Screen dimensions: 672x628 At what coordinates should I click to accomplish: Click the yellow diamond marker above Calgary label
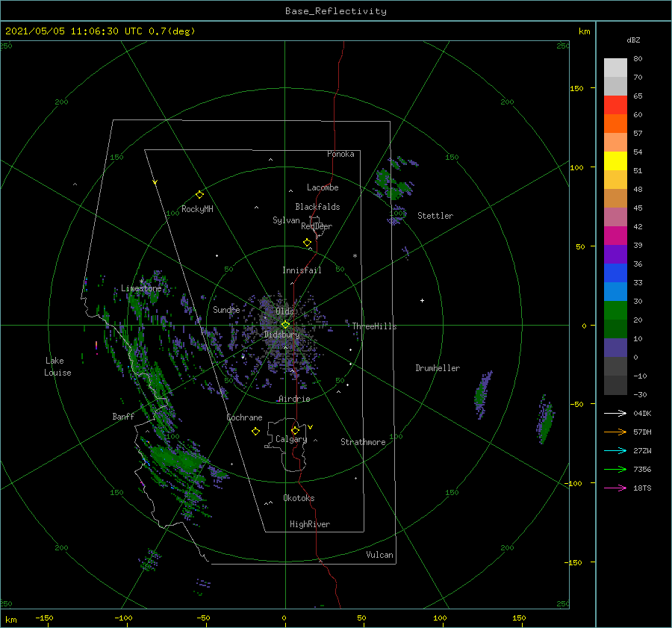[295, 430]
